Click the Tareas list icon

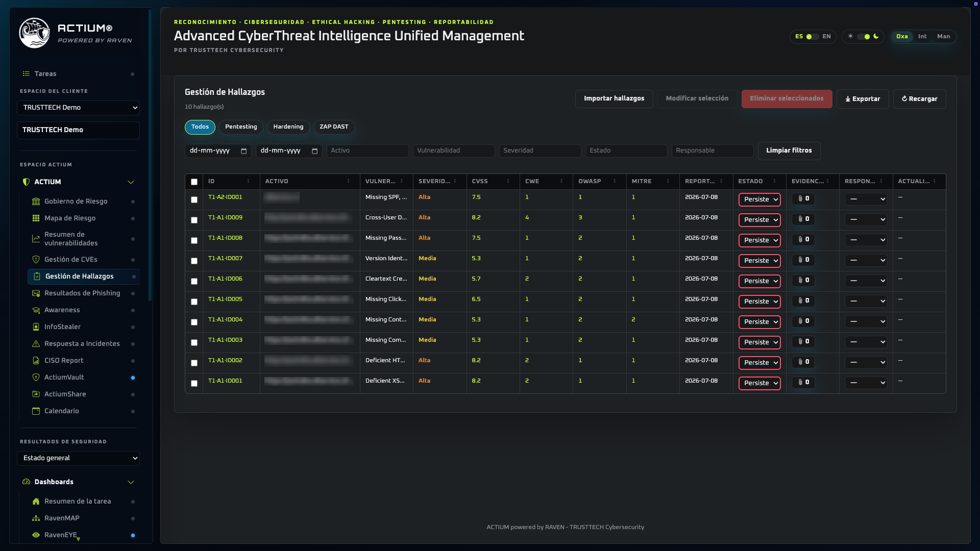pos(26,74)
